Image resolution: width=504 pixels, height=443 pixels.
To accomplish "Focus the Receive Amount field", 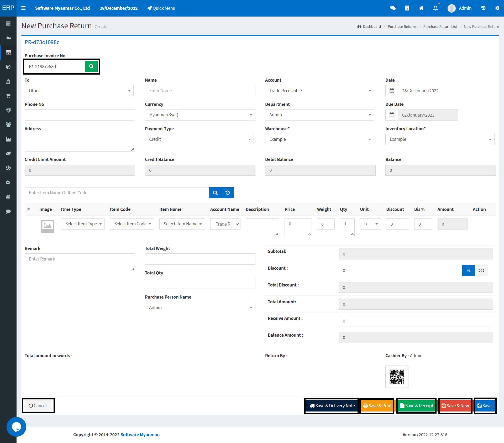I will pos(416,321).
